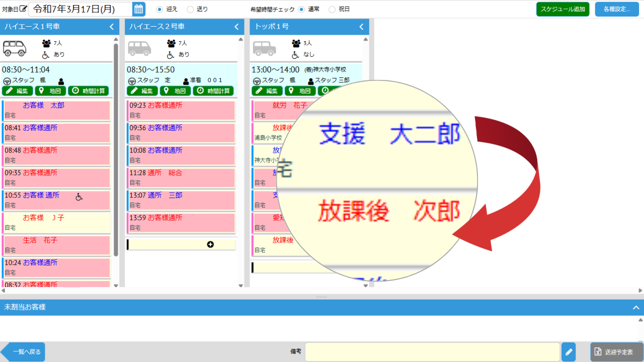Click steering wheel icon in ハイエース１号車
Viewport: 644px width, 362px height.
[x=7, y=81]
